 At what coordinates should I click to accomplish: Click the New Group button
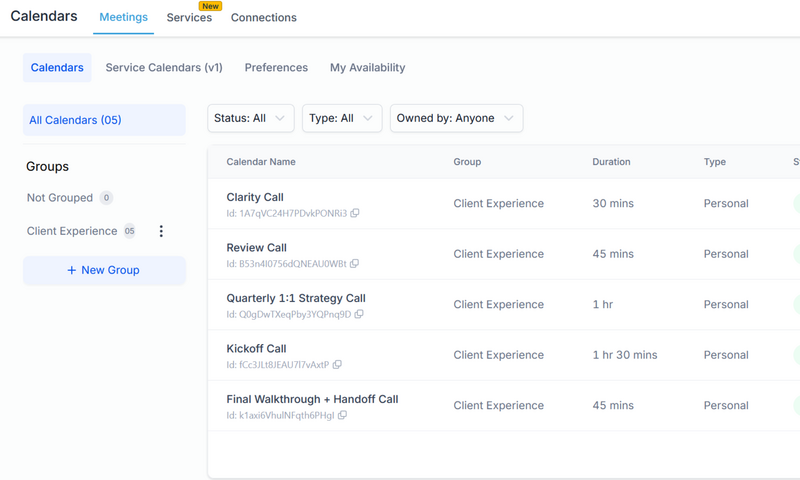click(x=104, y=270)
